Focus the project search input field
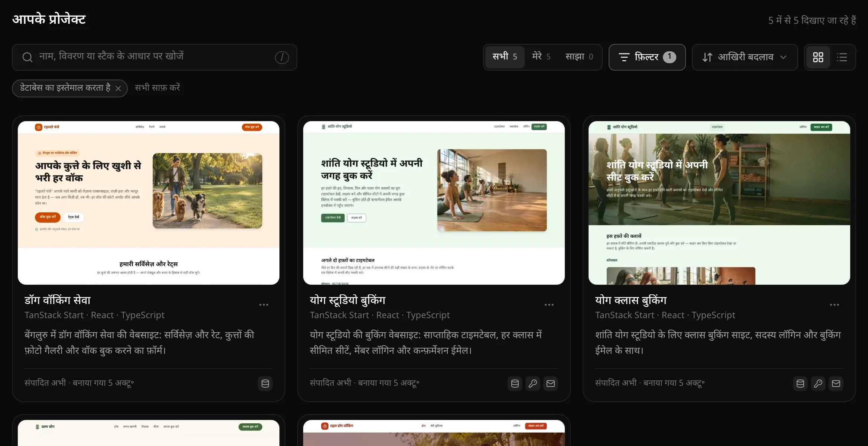 pyautogui.click(x=155, y=57)
